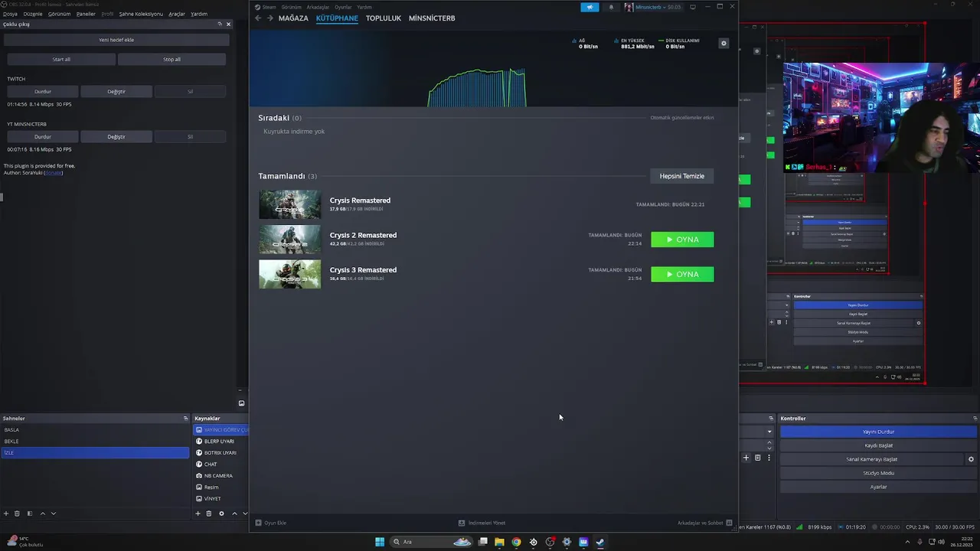Remove source with trash icon in Kaynaklar
980x551 pixels.
tap(209, 514)
